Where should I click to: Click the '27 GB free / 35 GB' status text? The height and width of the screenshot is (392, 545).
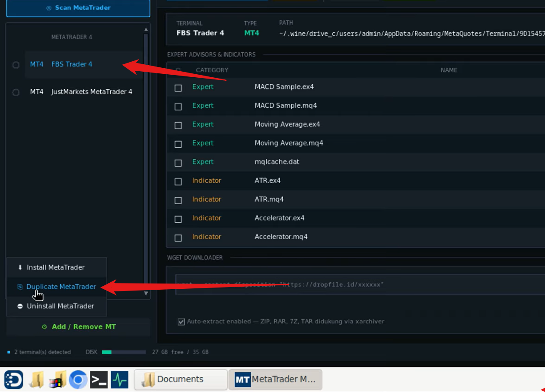180,352
